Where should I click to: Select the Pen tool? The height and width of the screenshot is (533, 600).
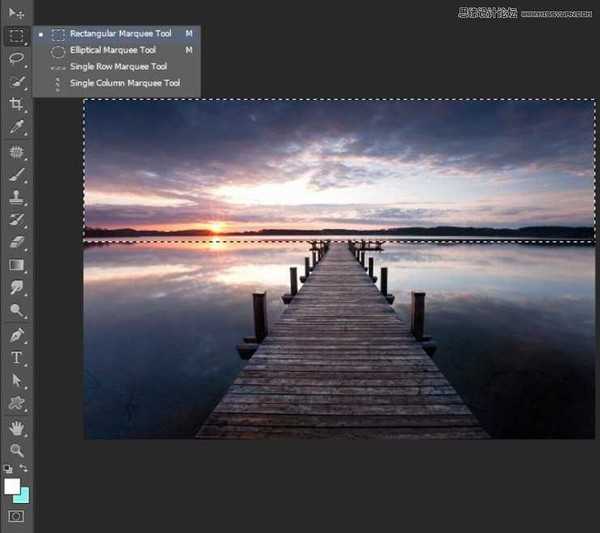pyautogui.click(x=16, y=335)
